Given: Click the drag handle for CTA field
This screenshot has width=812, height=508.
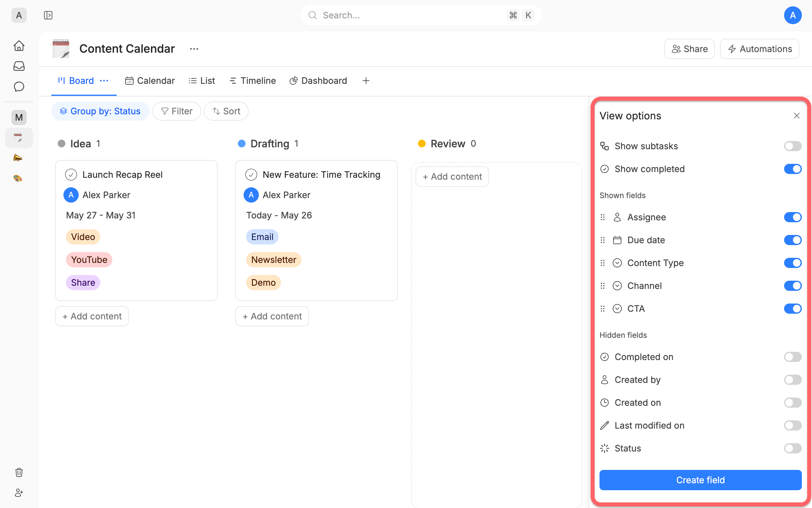Looking at the screenshot, I should (x=603, y=309).
